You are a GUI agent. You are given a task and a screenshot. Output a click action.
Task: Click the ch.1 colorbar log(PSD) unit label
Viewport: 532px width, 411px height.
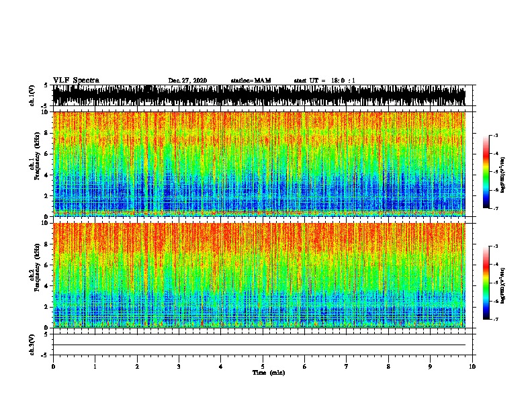(503, 175)
